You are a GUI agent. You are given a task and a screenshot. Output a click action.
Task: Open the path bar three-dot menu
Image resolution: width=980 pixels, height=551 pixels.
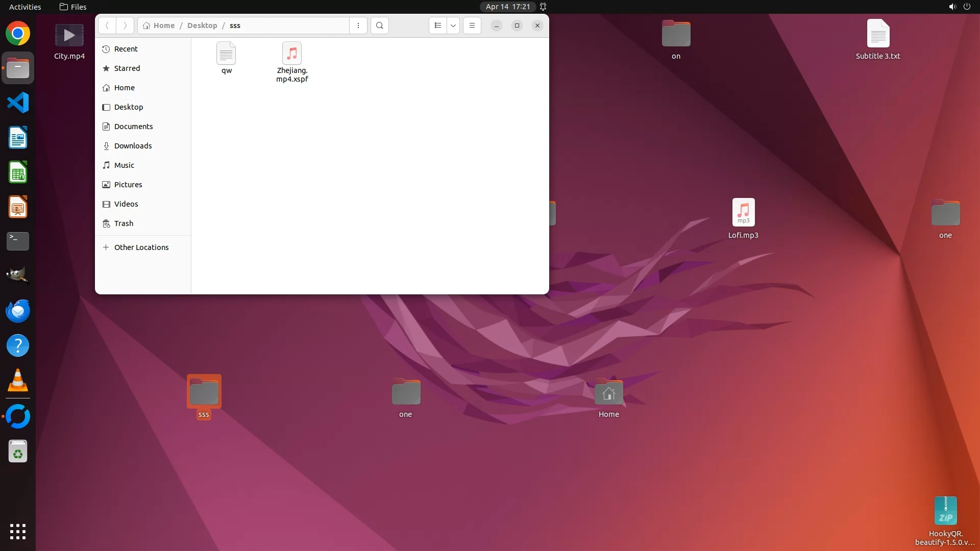click(x=358, y=26)
